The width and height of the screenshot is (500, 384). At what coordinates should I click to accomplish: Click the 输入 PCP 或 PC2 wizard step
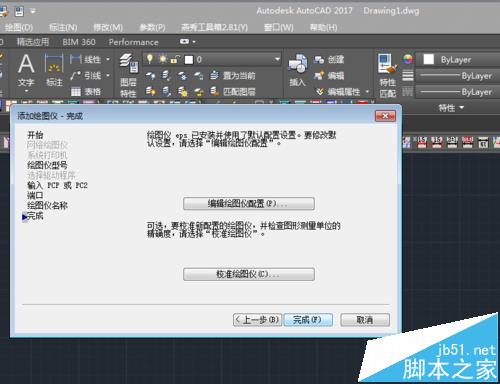[57, 185]
